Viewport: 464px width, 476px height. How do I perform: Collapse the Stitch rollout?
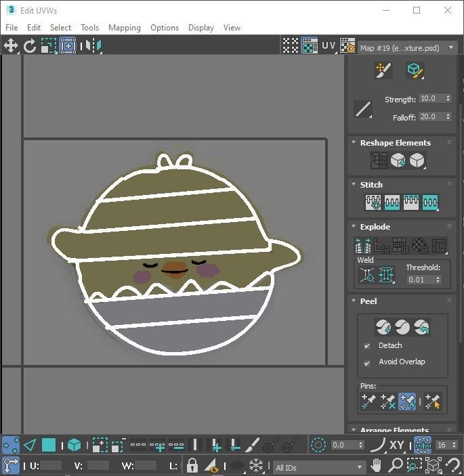point(354,184)
